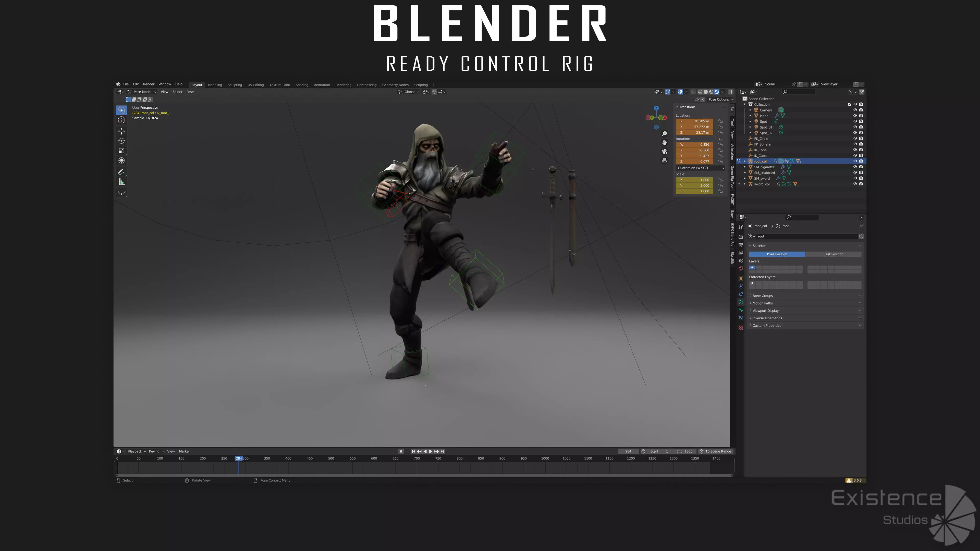Click To Scene Range button
The image size is (980, 551).
(715, 451)
